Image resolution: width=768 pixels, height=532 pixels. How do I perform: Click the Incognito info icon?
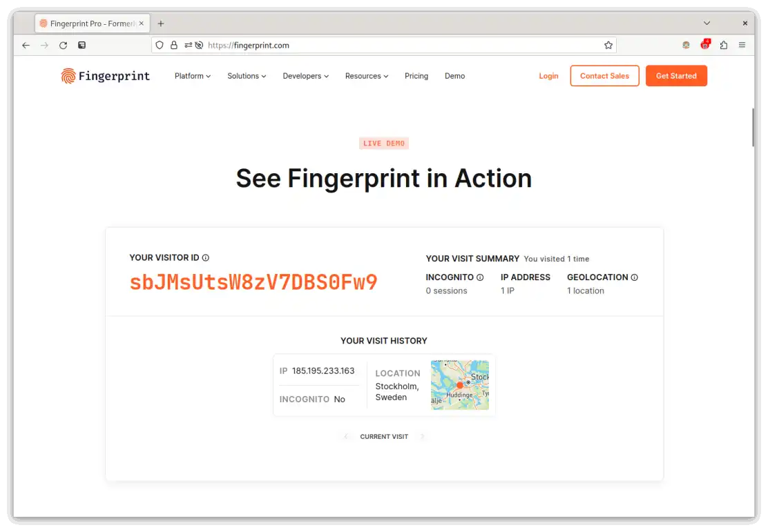click(480, 277)
